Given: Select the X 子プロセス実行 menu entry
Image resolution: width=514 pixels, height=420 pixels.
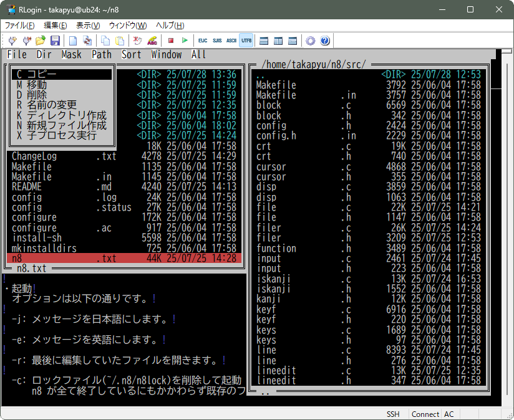Looking at the screenshot, I should tap(62, 135).
